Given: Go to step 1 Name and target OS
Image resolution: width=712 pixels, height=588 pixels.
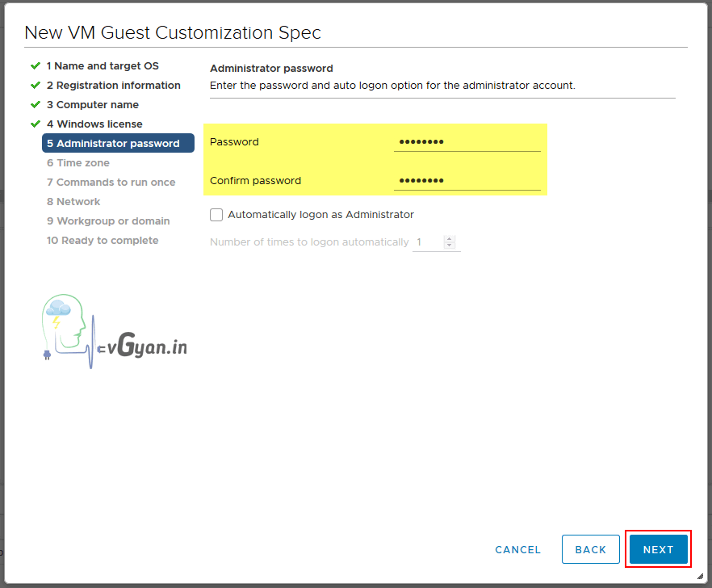Looking at the screenshot, I should 103,66.
